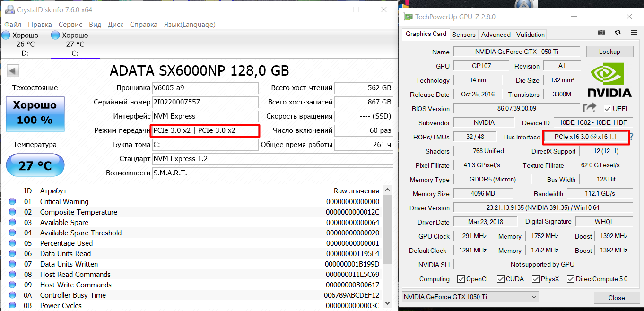Screen dimensions: 644x311
Task: Click the ADATA SX6000NP 128,0 GB title
Action: point(199,71)
